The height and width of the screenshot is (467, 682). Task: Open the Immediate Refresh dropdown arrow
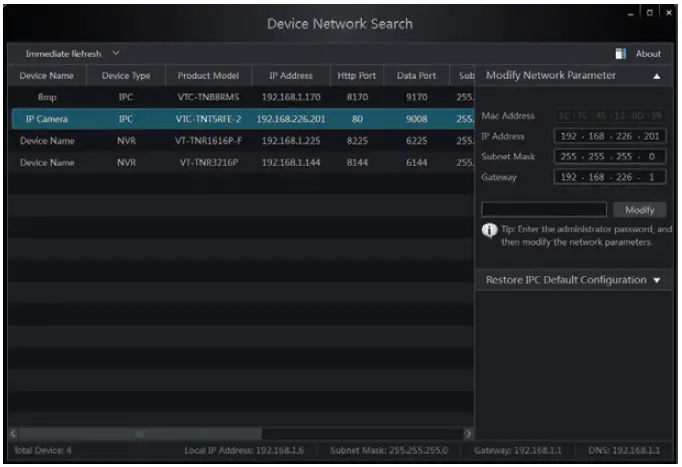116,53
